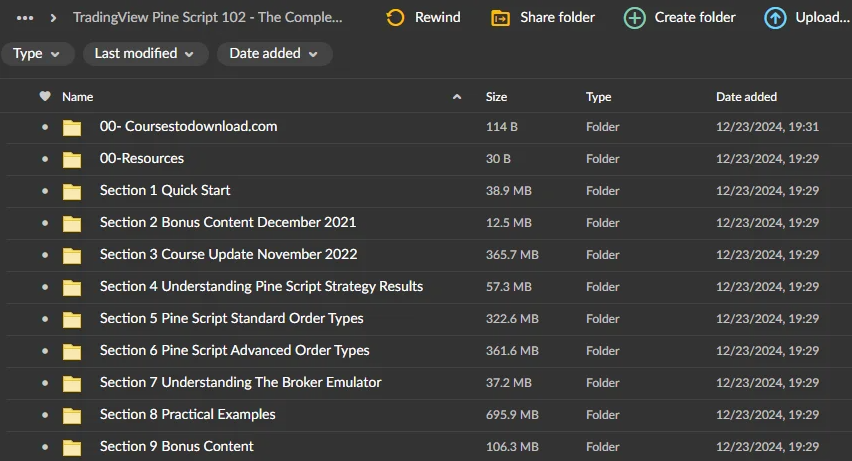The image size is (852, 461).
Task: Click folder icon of 00- Coursestodownload.com
Action: coord(72,128)
